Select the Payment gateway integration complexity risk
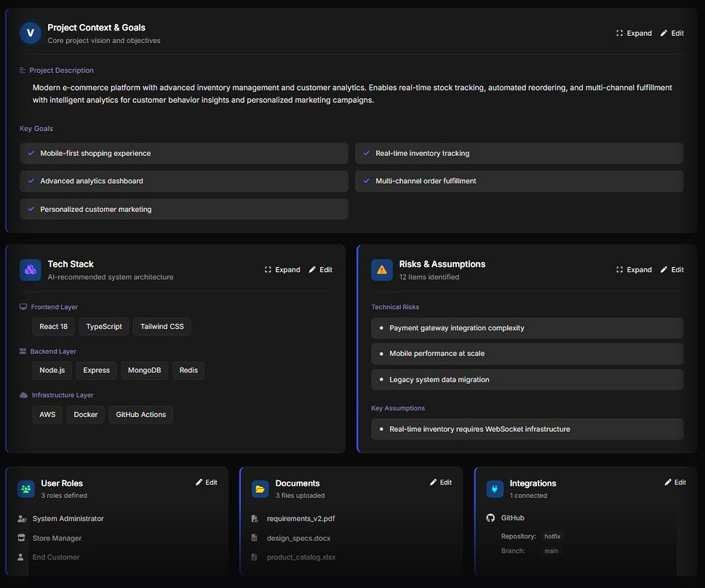The width and height of the screenshot is (705, 588). point(527,328)
